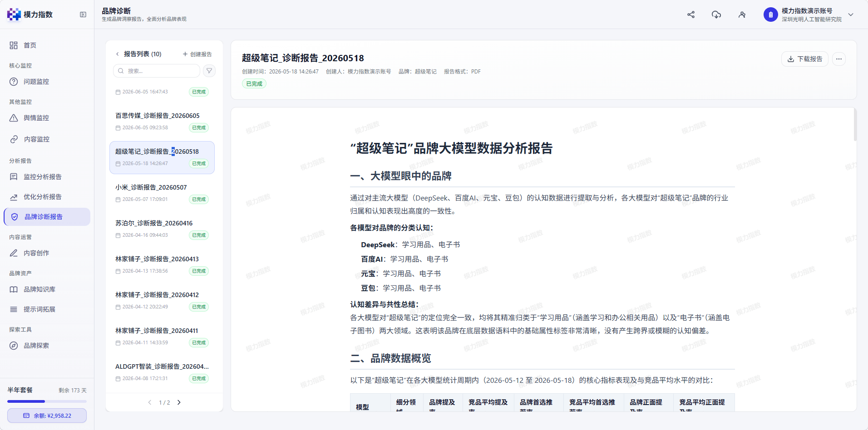The height and width of the screenshot is (430, 868).
Task: Open 品牌探索 in the sidebar
Action: point(47,346)
